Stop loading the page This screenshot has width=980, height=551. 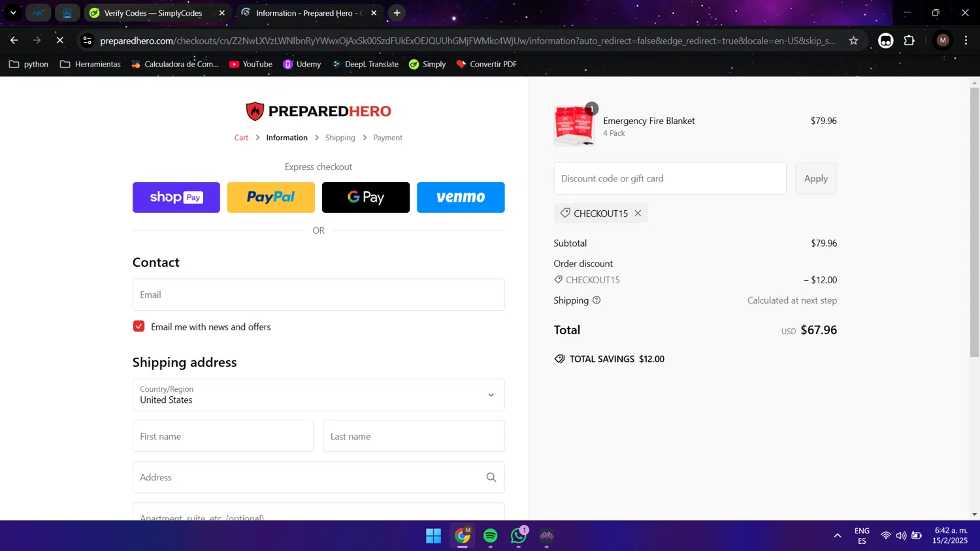59,40
